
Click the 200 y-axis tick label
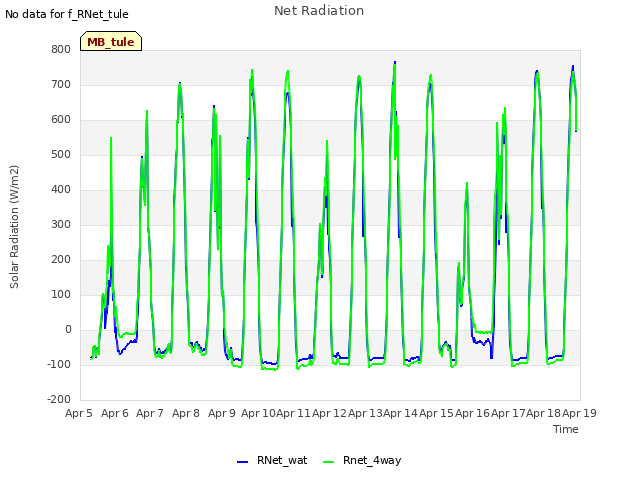coord(61,260)
